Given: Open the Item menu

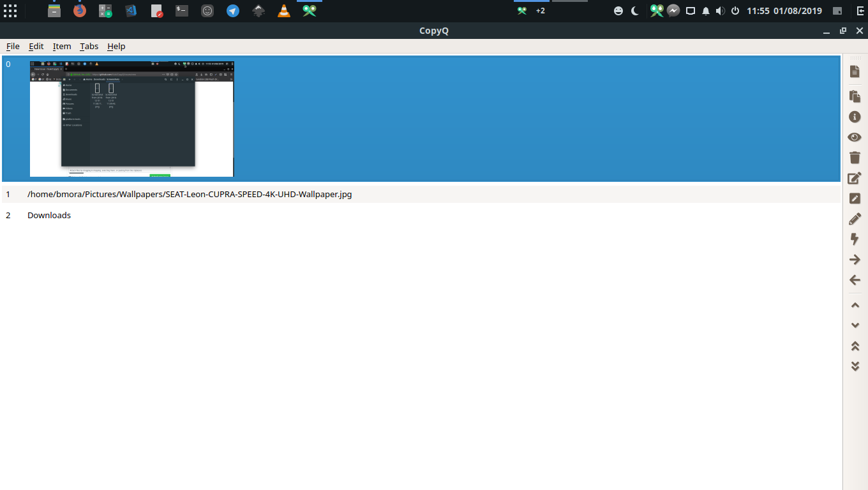Looking at the screenshot, I should coord(62,46).
